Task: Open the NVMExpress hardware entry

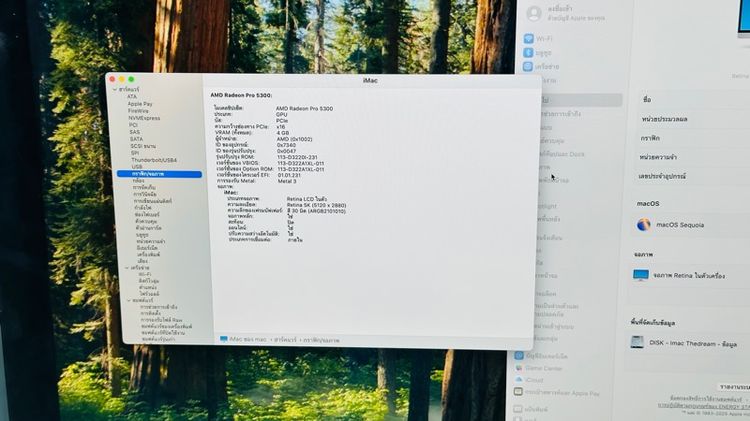Action: [144, 118]
